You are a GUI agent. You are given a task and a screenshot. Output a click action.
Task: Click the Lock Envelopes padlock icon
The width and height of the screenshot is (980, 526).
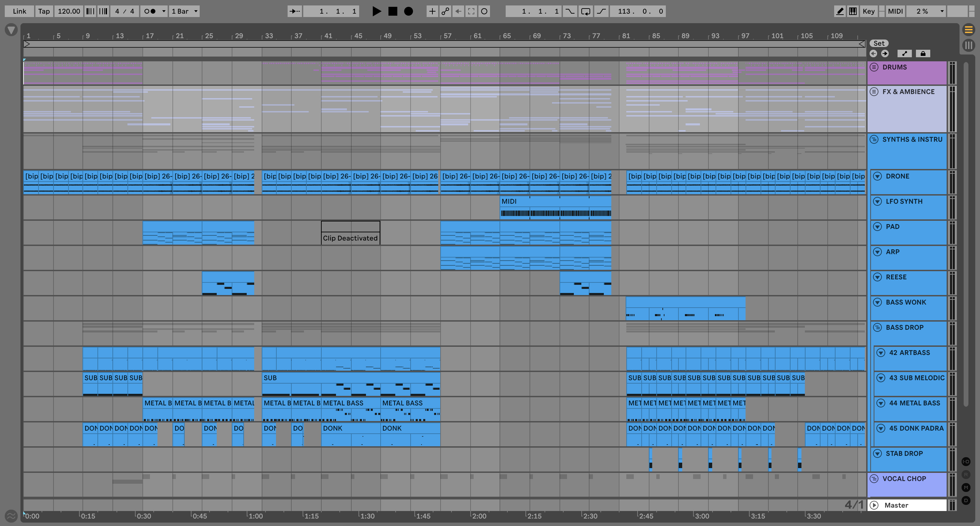coord(922,53)
